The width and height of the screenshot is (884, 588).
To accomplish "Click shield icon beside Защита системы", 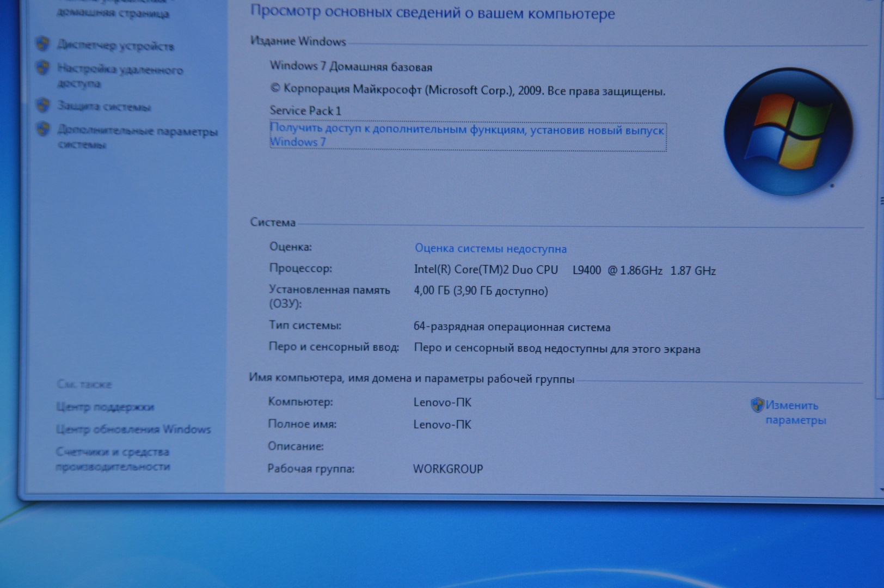I will coord(42,105).
